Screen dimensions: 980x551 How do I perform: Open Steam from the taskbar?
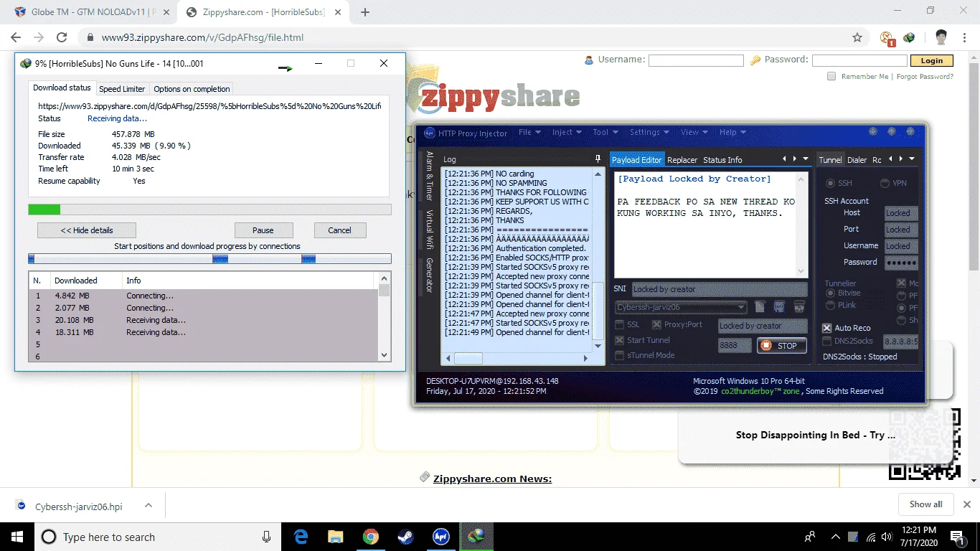point(405,537)
